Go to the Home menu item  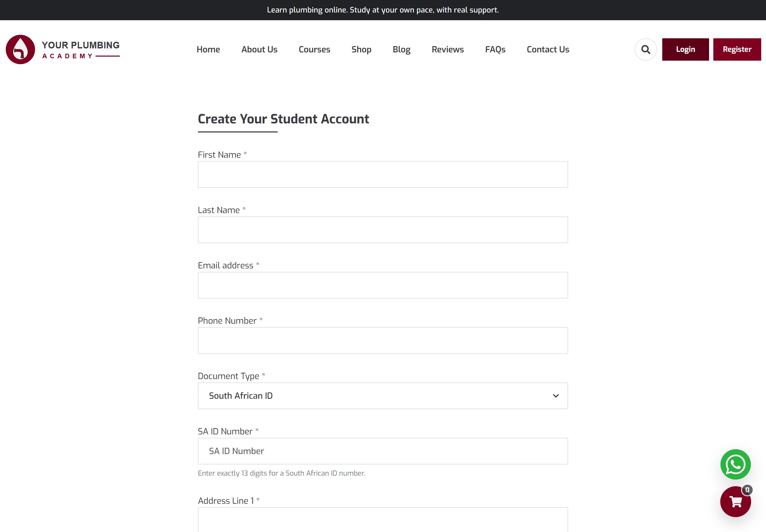(x=208, y=49)
